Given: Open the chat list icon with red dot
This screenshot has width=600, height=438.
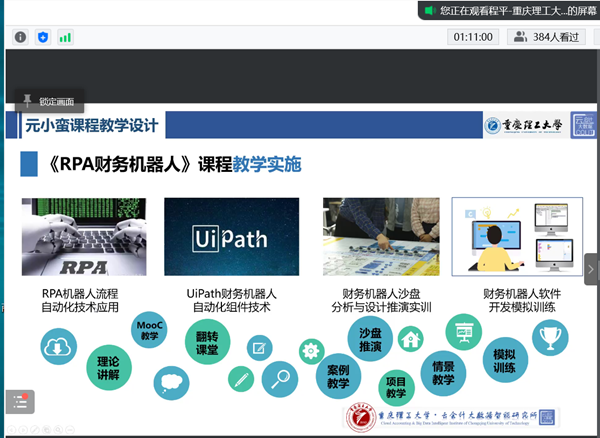Looking at the screenshot, I should [x=20, y=402].
